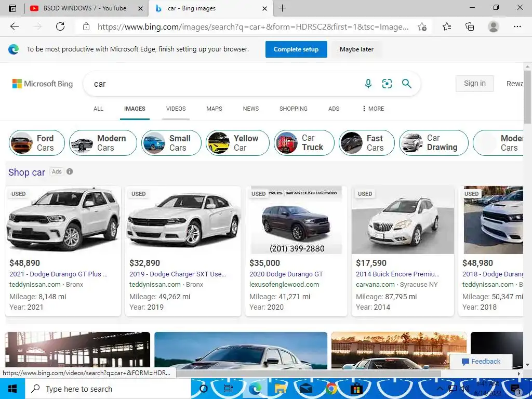532x399 pixels.
Task: Click the Microsoft Bing logo
Action: [x=43, y=84]
